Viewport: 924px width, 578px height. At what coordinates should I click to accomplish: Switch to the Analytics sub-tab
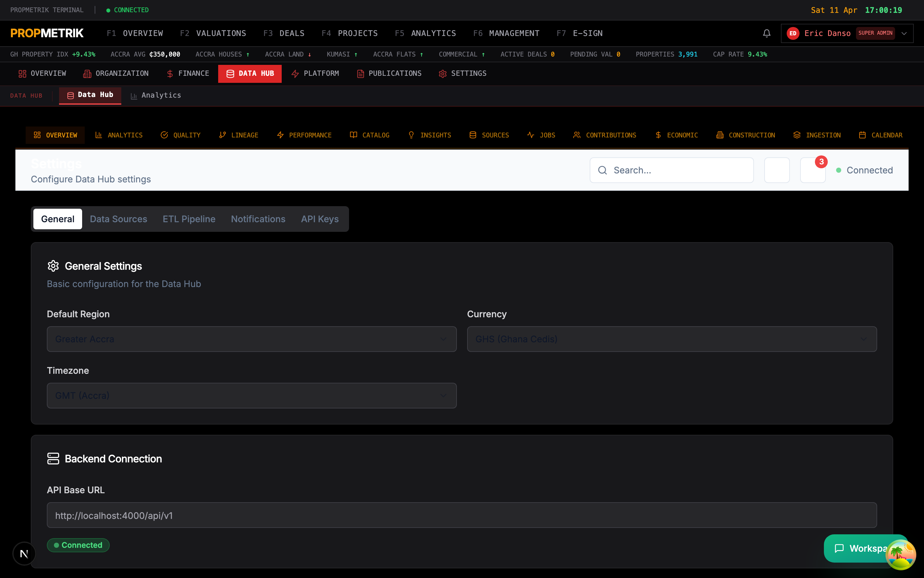click(155, 95)
